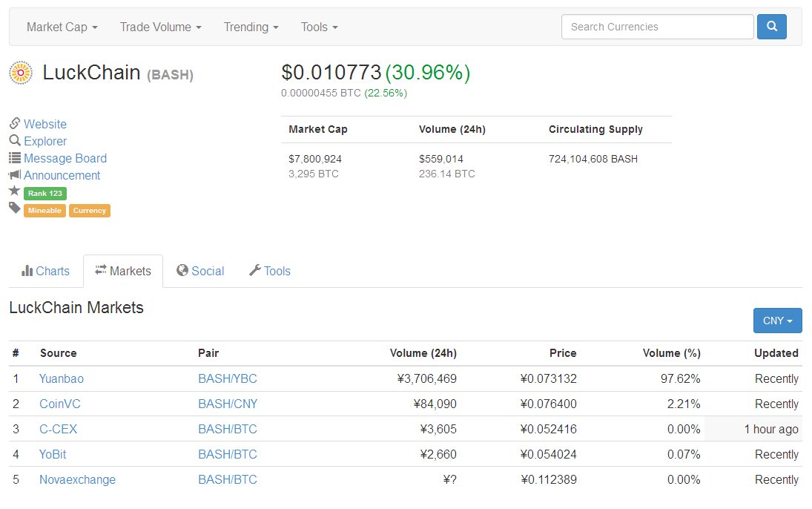
Task: Select the Announcement megaphone icon
Action: point(13,175)
